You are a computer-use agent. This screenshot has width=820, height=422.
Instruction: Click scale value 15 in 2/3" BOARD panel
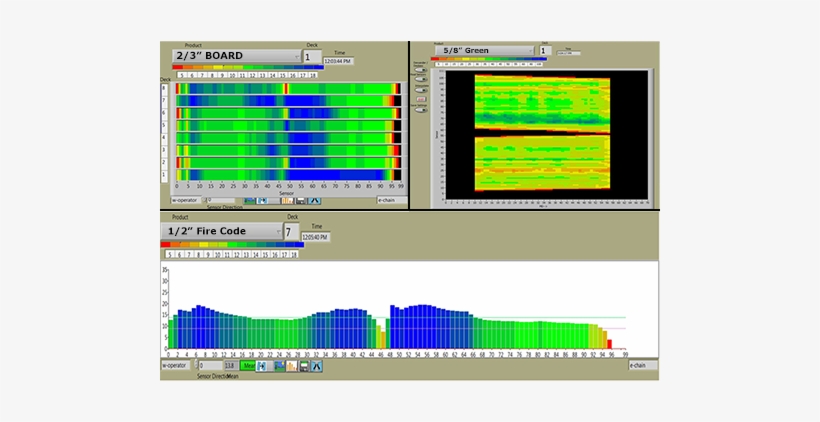point(282,75)
